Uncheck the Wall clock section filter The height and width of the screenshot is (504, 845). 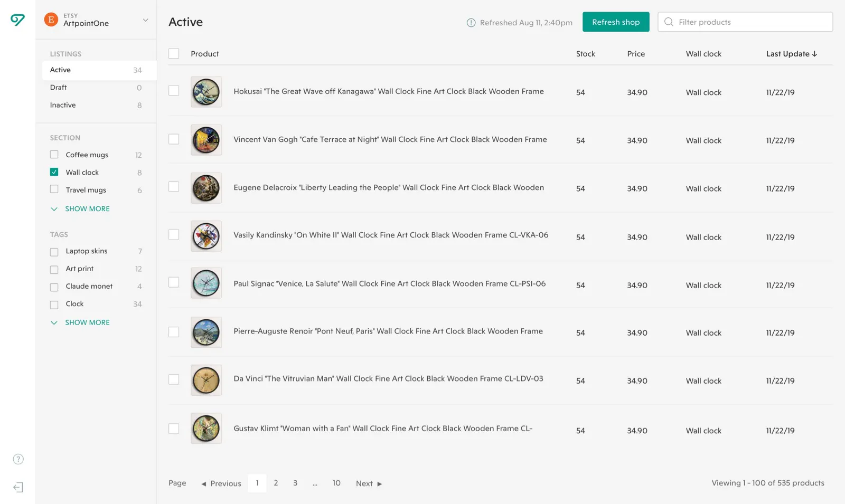(x=54, y=172)
